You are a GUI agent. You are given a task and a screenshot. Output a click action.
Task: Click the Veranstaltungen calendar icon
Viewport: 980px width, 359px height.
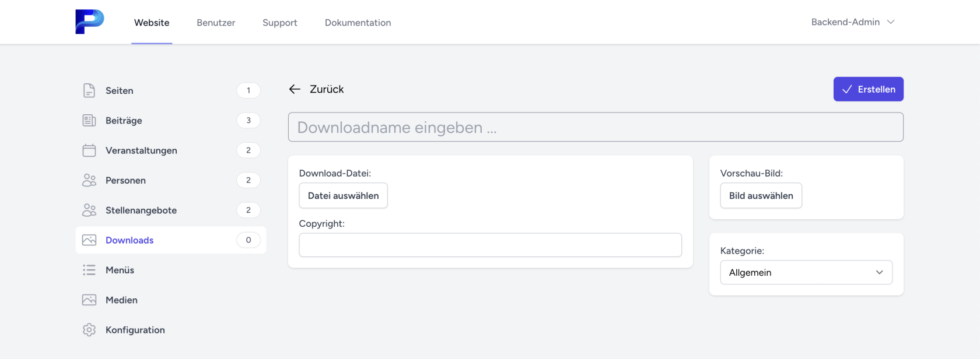point(89,150)
